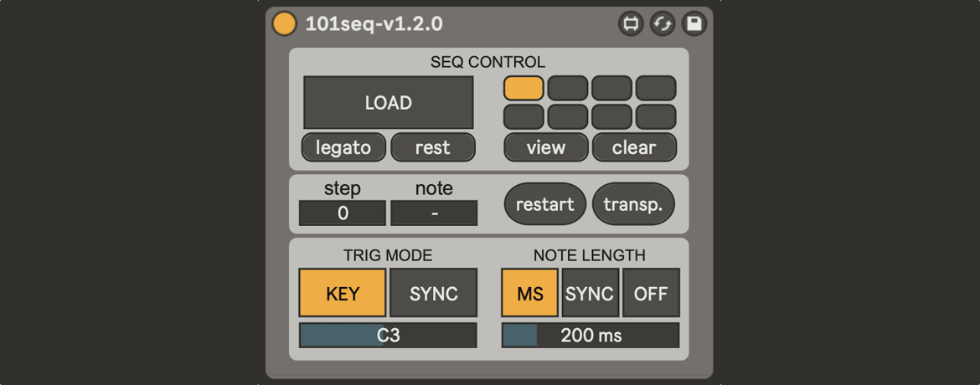Select the highlighted first sequence slot
Screen dimensions: 980x385
pyautogui.click(x=524, y=88)
